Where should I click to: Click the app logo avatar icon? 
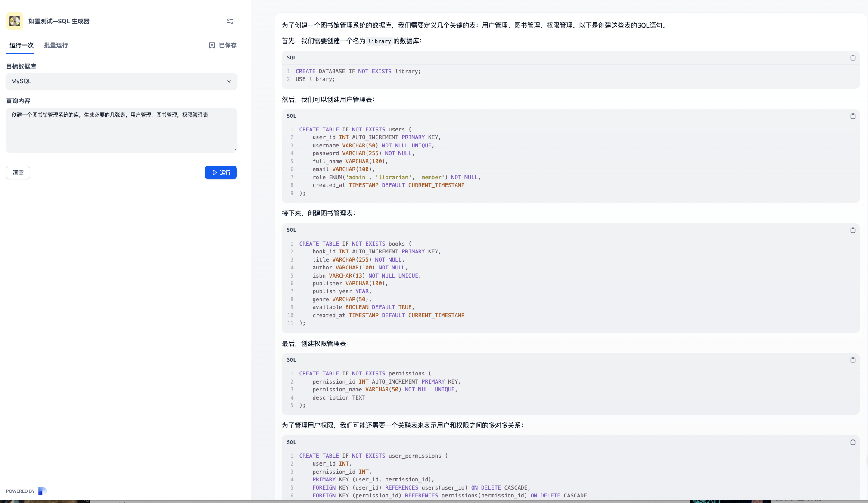pyautogui.click(x=15, y=21)
